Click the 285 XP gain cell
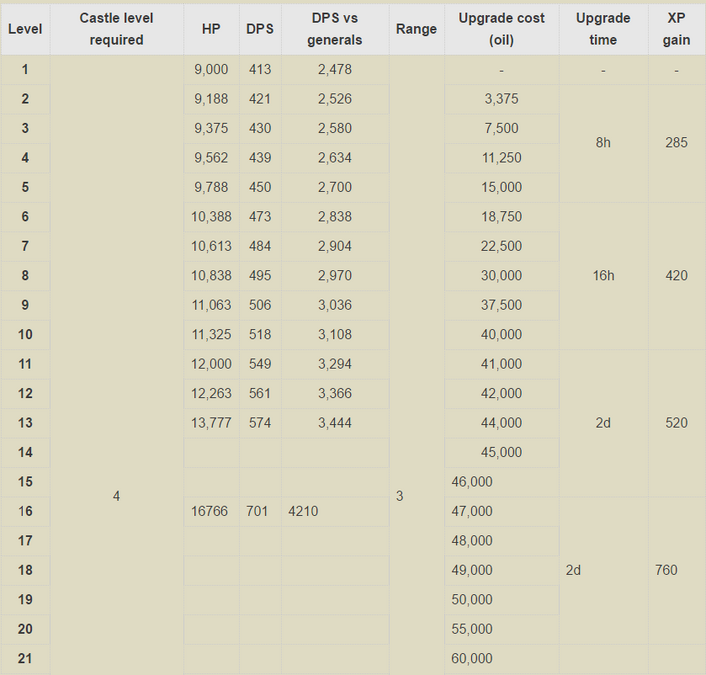Screen dimensions: 706x675 pyautogui.click(x=676, y=143)
